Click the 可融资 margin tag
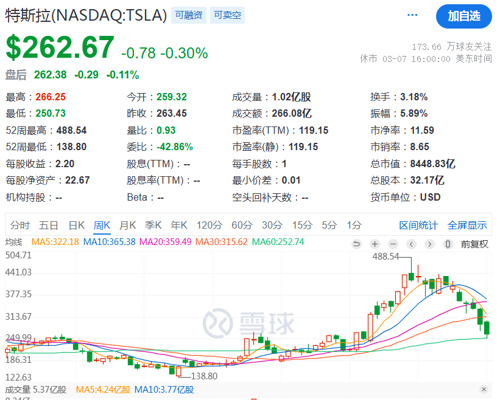This screenshot has height=400, width=500. [189, 15]
